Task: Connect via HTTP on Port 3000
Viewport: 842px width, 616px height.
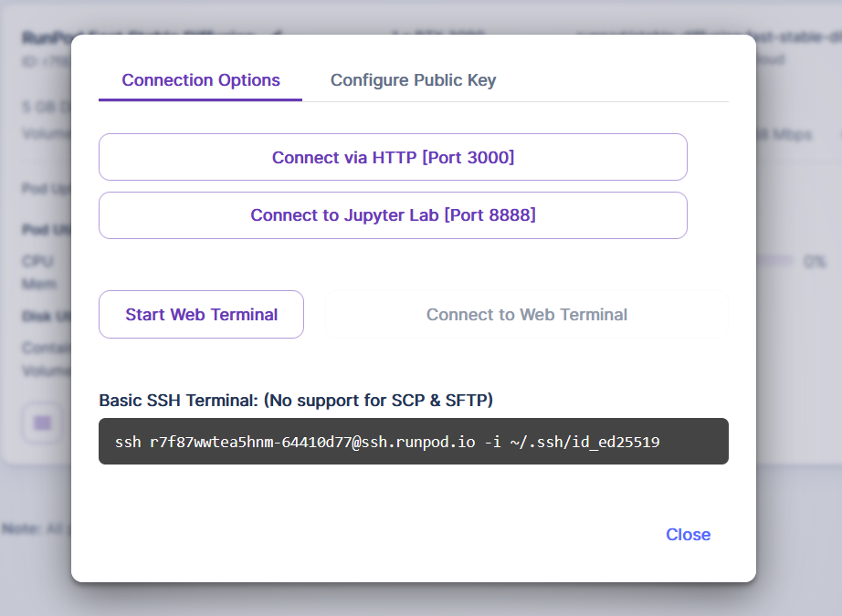Action: (393, 158)
